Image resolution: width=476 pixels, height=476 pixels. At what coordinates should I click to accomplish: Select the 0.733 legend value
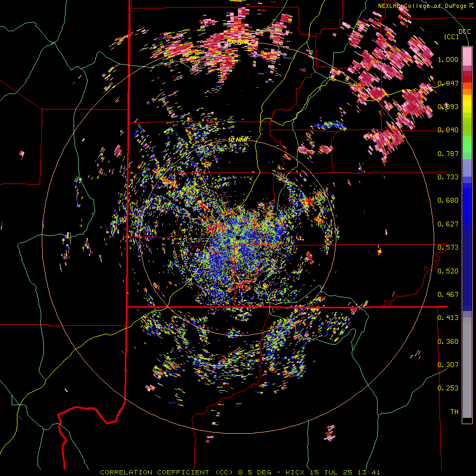coord(448,177)
